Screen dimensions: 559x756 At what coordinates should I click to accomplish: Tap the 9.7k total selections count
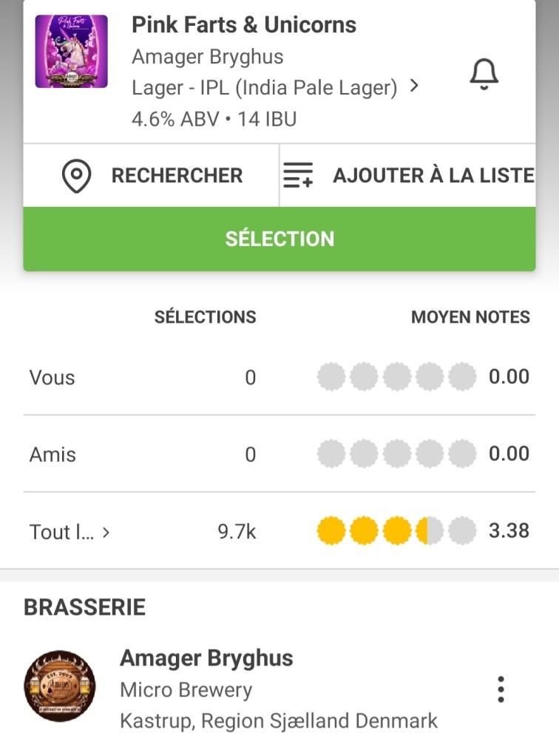237,531
